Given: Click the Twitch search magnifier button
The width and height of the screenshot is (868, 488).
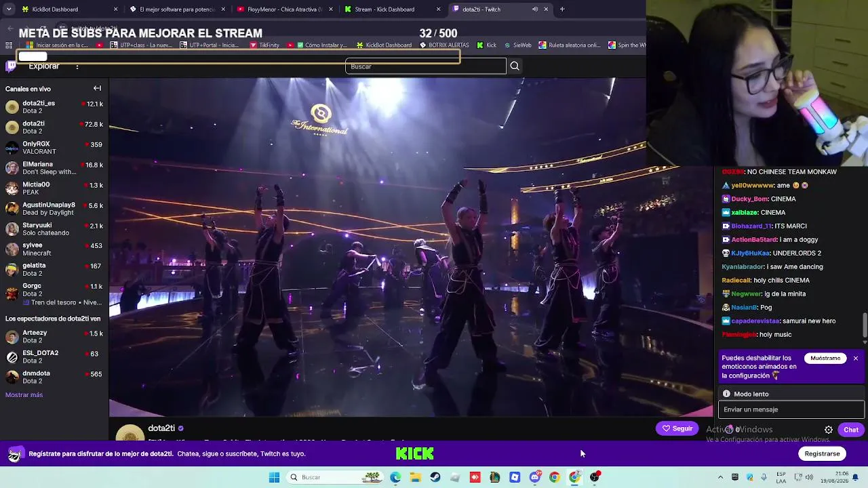Looking at the screenshot, I should point(515,66).
